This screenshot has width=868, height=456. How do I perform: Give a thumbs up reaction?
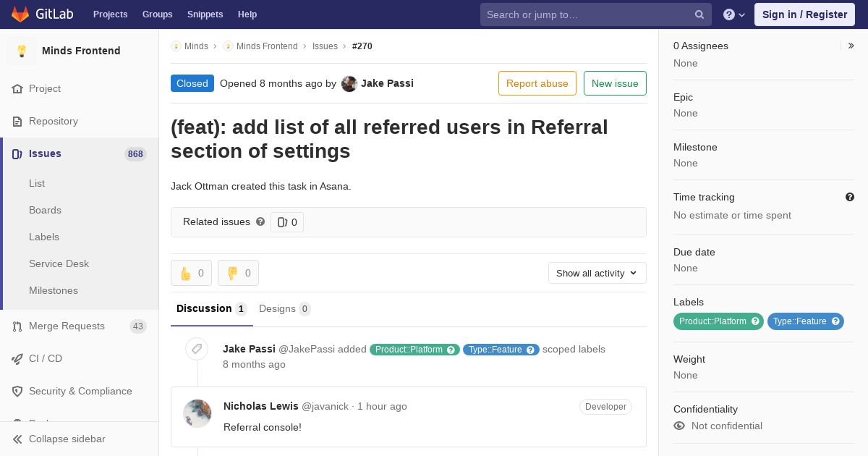(x=191, y=273)
